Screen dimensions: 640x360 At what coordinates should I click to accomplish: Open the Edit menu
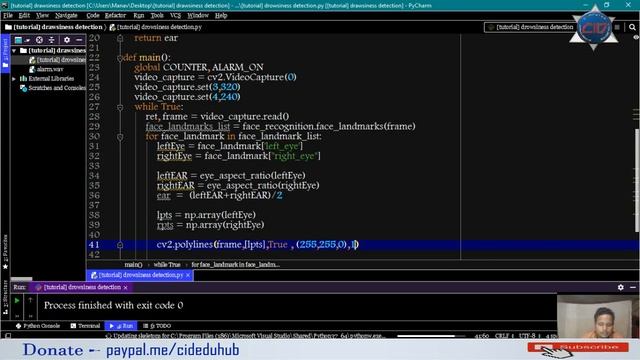coord(24,16)
